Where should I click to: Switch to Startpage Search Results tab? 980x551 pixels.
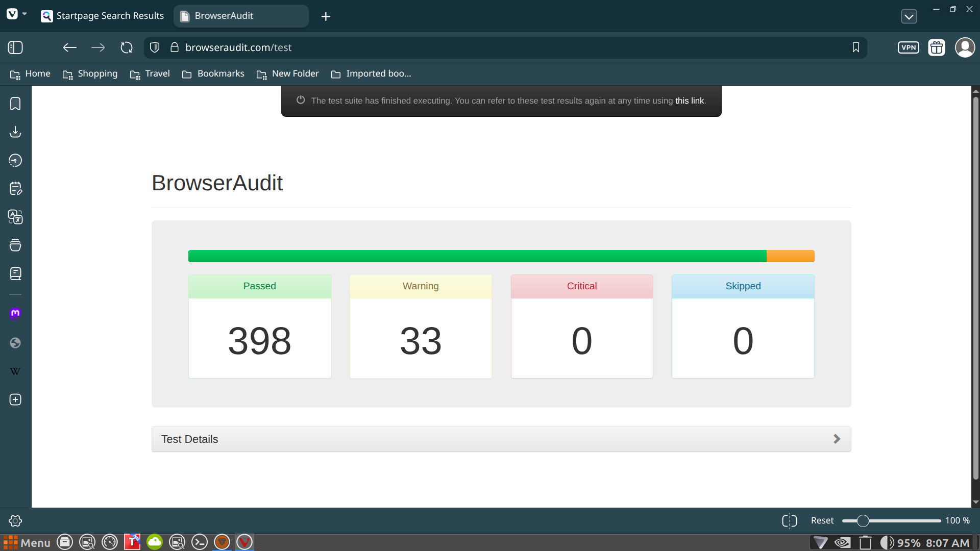pyautogui.click(x=104, y=16)
